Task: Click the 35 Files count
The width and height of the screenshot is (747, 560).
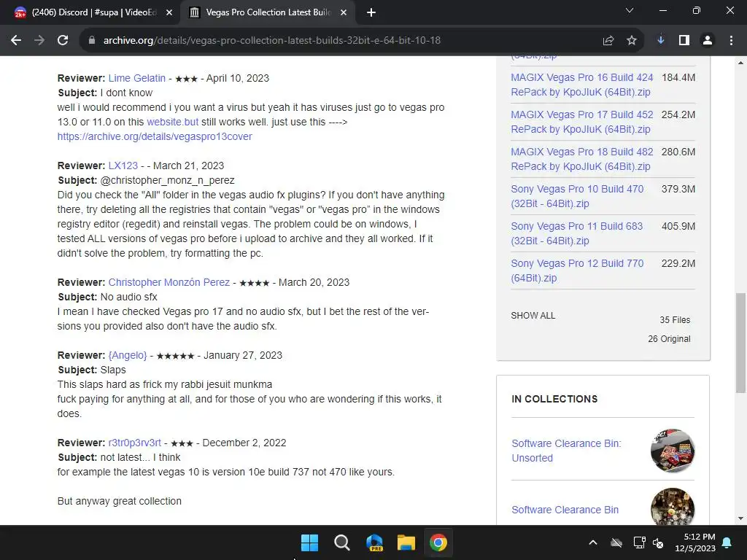Action: pos(675,320)
